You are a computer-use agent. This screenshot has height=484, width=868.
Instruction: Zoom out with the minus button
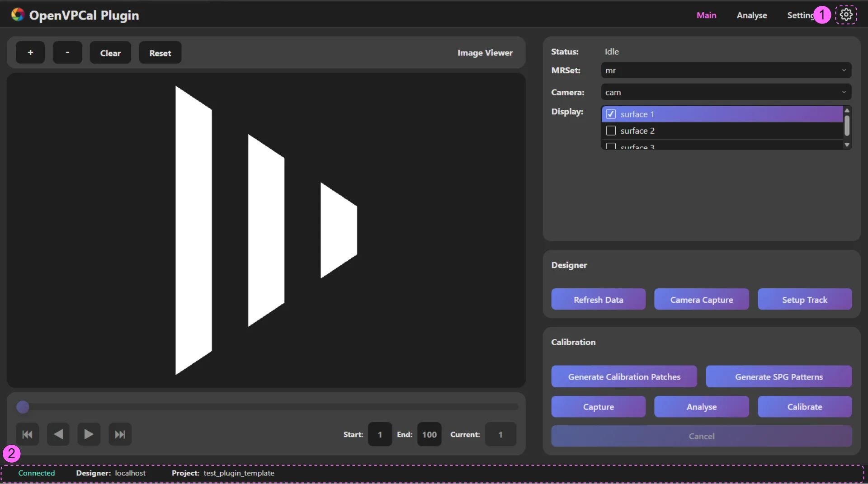[67, 53]
